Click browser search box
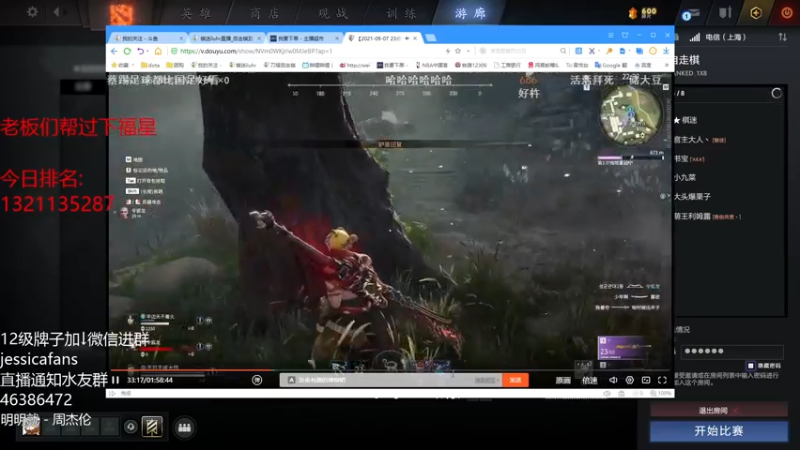The width and height of the screenshot is (800, 450). [522, 51]
